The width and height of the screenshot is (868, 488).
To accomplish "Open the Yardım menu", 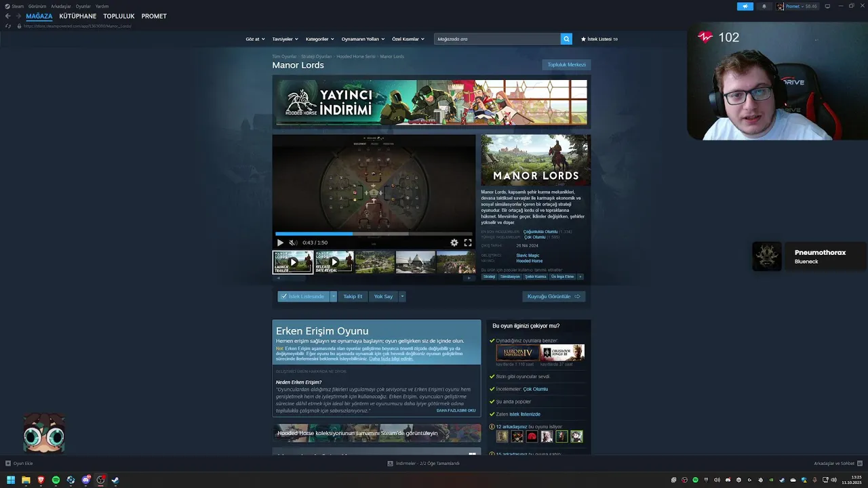I will pos(102,6).
